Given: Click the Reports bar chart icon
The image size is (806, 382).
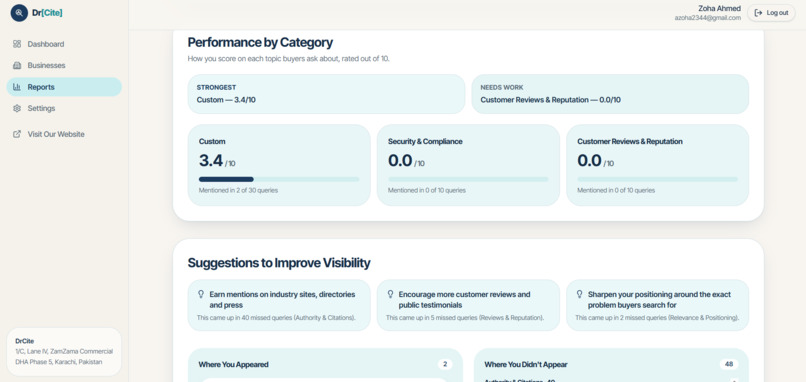Looking at the screenshot, I should (17, 87).
